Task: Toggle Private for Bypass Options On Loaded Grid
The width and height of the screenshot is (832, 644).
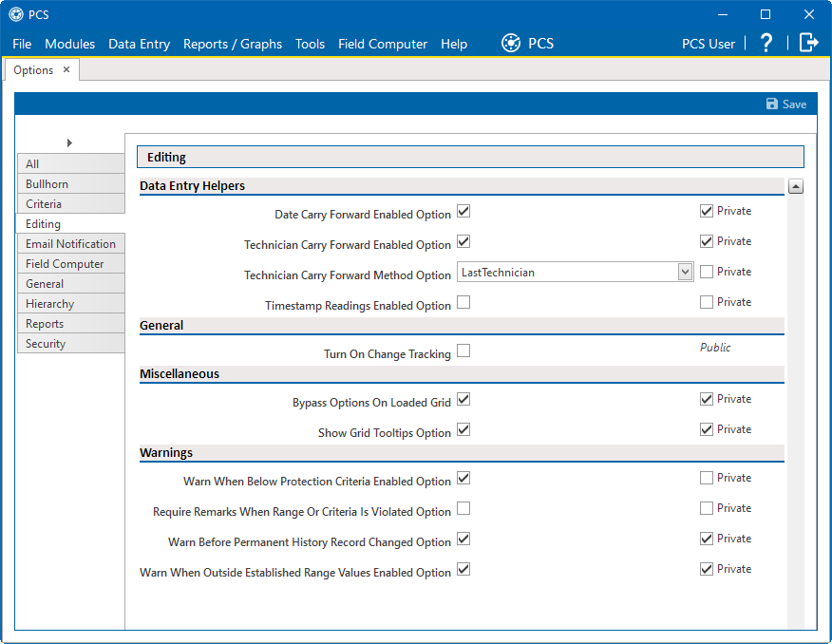Action: [x=707, y=399]
